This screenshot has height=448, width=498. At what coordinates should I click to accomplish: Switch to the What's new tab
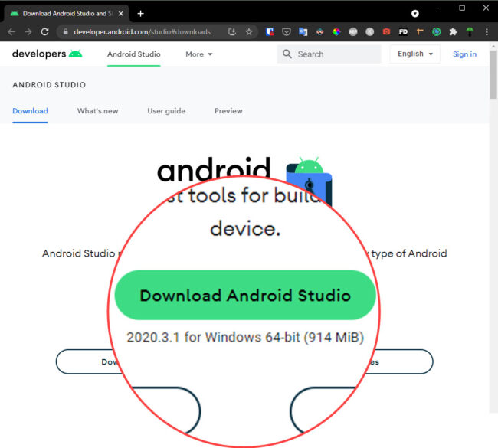97,111
